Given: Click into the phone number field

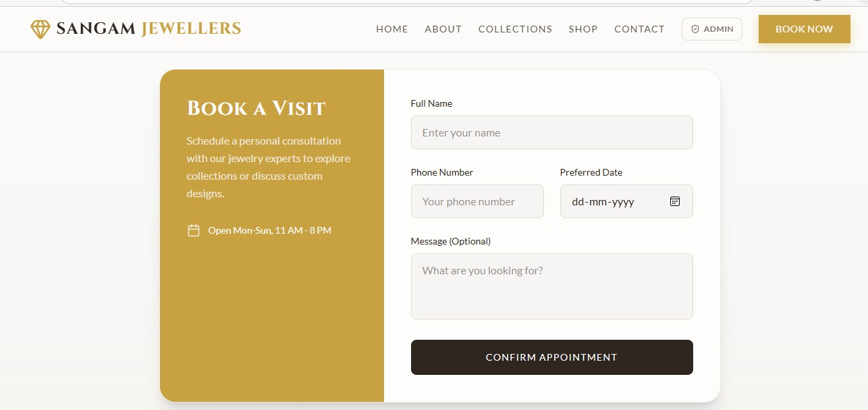Looking at the screenshot, I should point(477,201).
